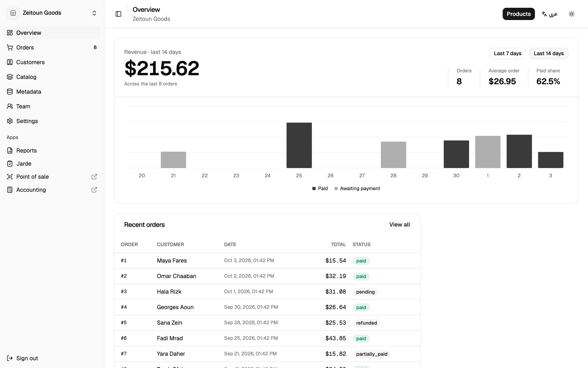Toggle the sidebar panel icon
This screenshot has width=588, height=368.
[x=118, y=14]
